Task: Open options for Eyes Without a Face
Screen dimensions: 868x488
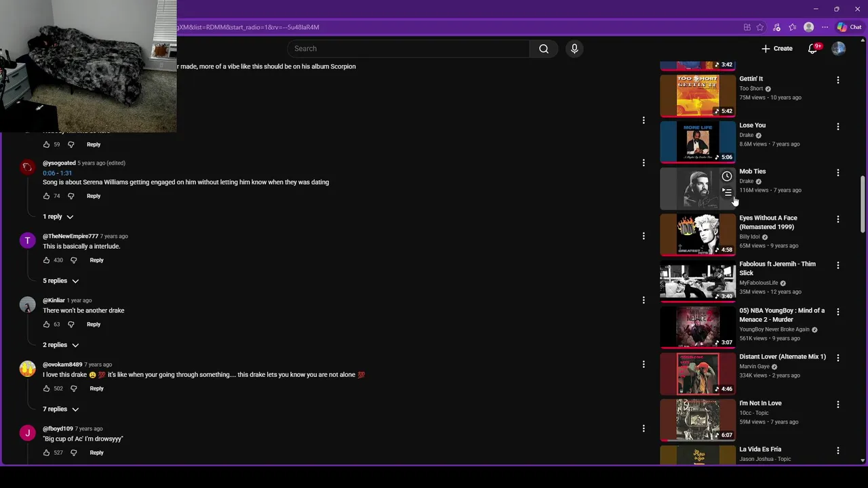Action: [x=837, y=220]
